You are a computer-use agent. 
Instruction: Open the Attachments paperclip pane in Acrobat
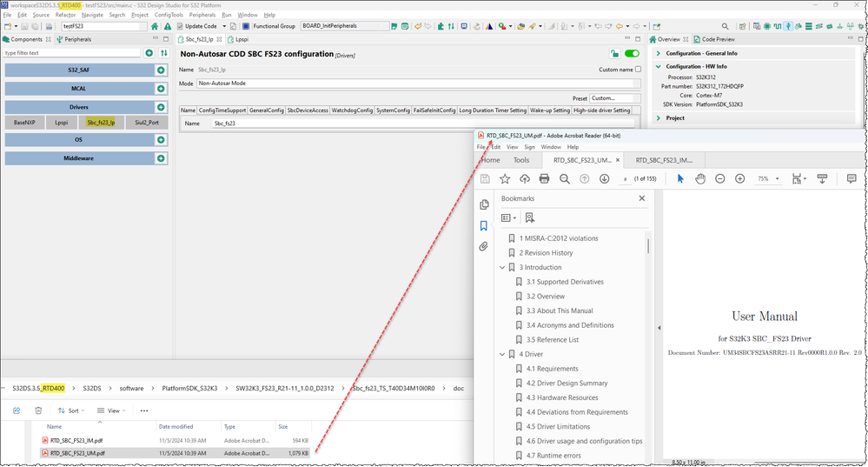pos(484,246)
